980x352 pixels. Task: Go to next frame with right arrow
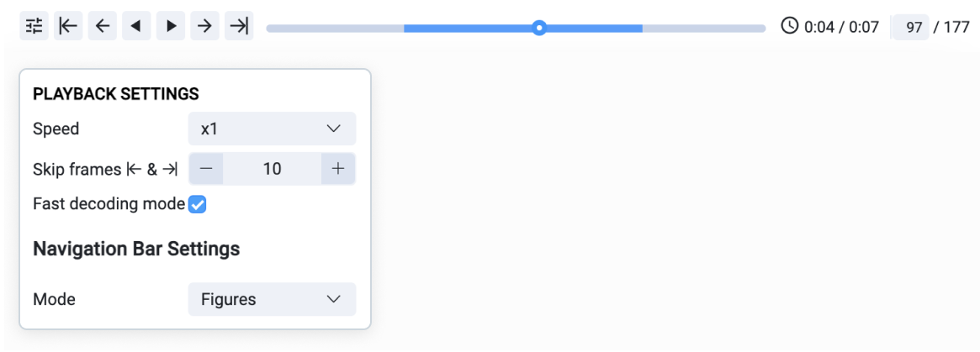coord(204,26)
